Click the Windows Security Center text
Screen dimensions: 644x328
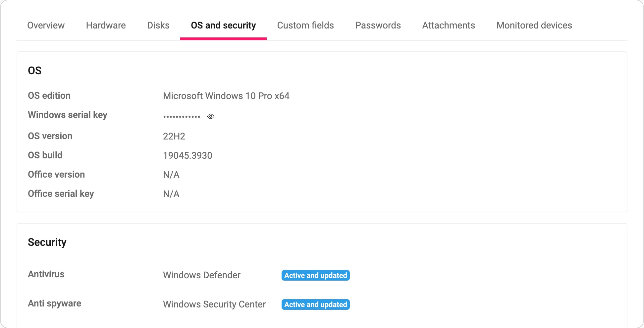(x=214, y=304)
